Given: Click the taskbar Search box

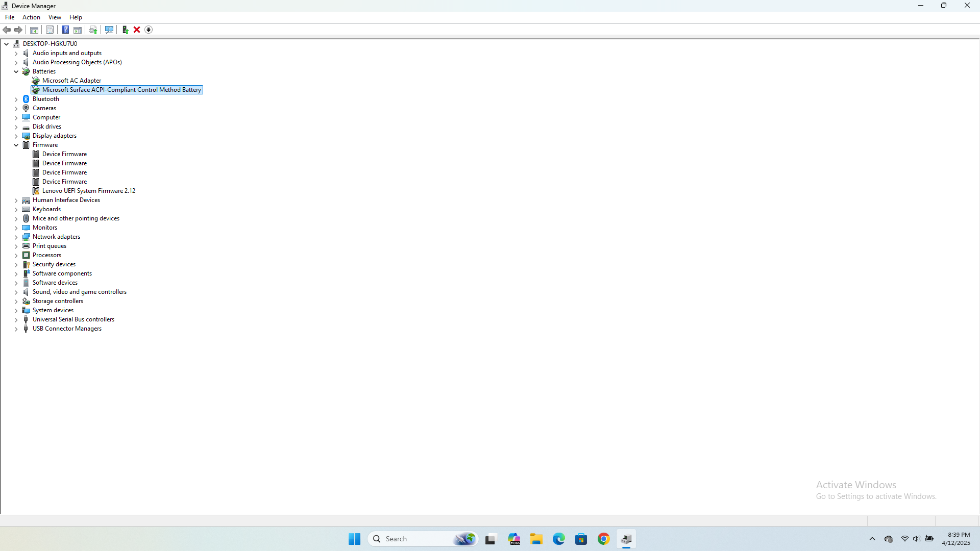Looking at the screenshot, I should pyautogui.click(x=423, y=539).
